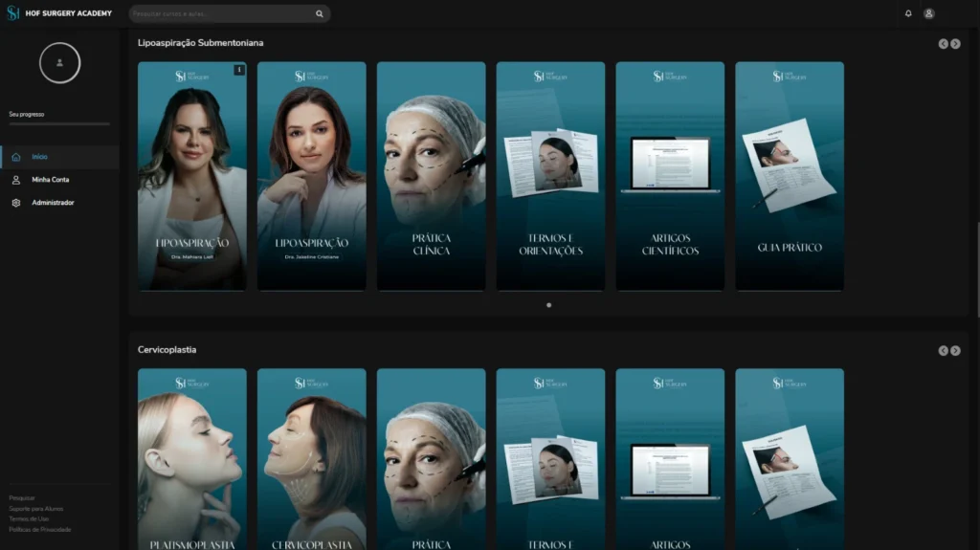Open Termos e card in Cervicoplastia row

(550, 459)
